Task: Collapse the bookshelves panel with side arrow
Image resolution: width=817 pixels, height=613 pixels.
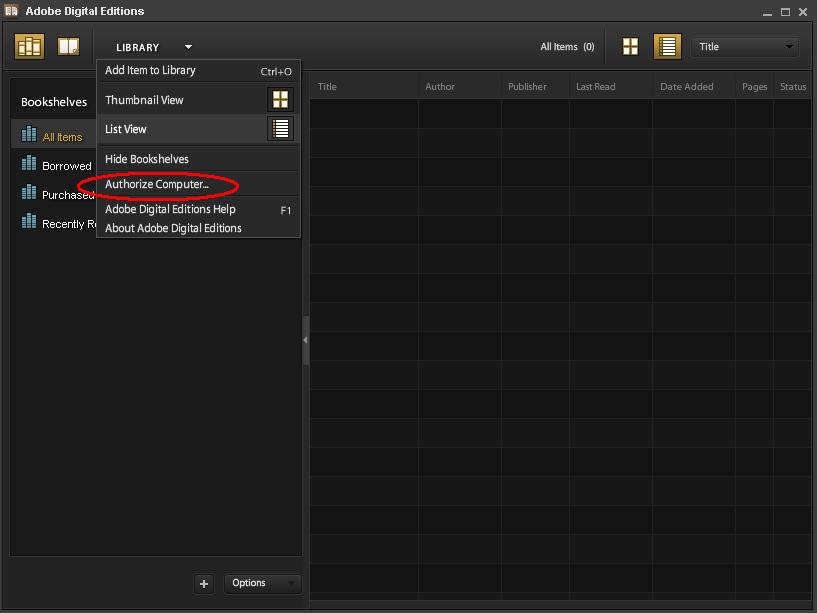Action: [x=305, y=340]
